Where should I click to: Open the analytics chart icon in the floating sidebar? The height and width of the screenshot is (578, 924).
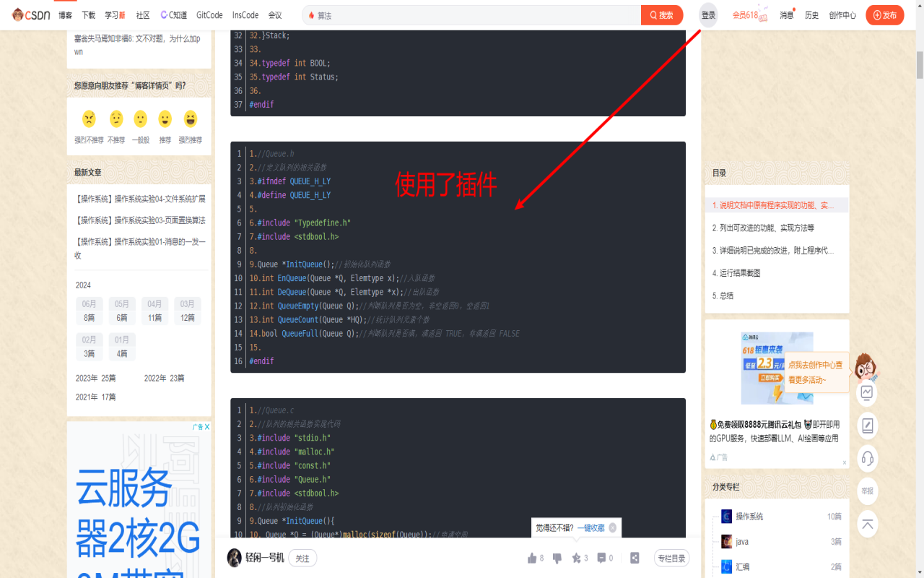pyautogui.click(x=867, y=392)
